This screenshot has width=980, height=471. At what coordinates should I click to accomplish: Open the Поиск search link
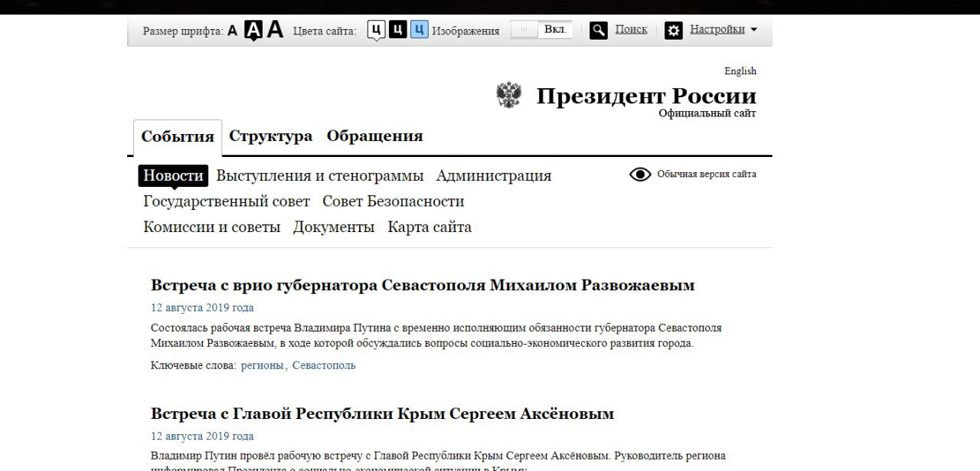tap(631, 29)
